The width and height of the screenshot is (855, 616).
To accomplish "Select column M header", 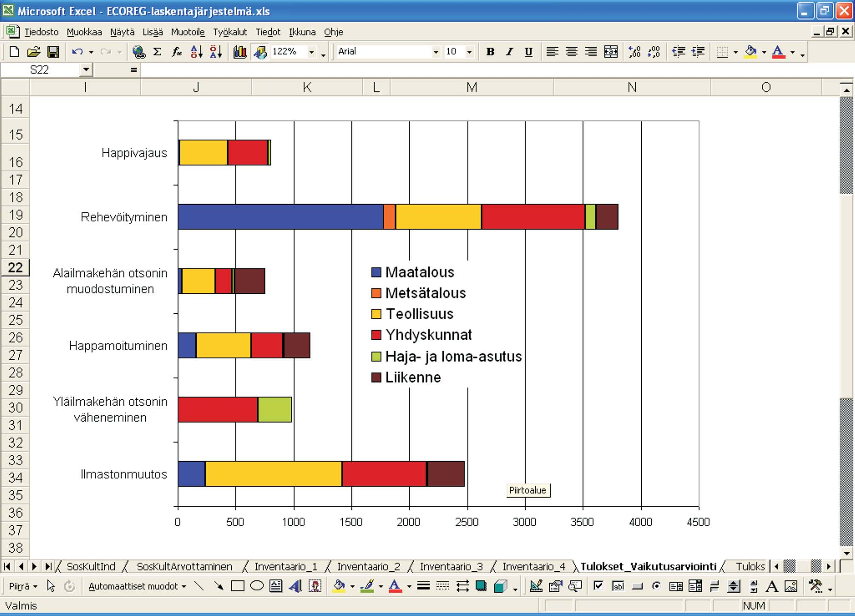I will point(472,87).
